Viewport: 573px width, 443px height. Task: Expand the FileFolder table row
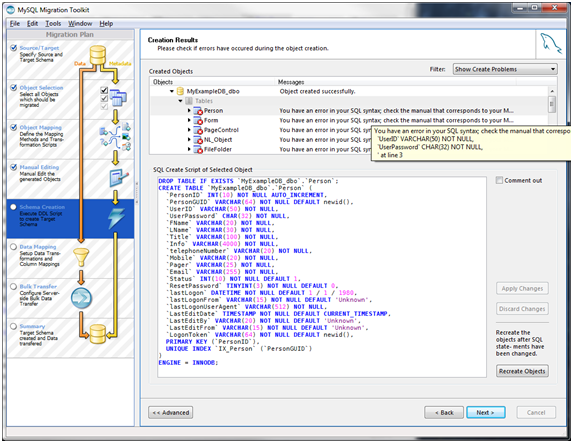point(189,149)
